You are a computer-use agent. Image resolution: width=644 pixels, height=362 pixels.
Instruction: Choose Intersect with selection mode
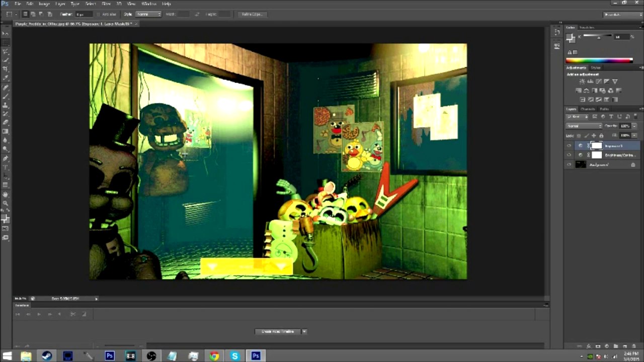pos(50,14)
